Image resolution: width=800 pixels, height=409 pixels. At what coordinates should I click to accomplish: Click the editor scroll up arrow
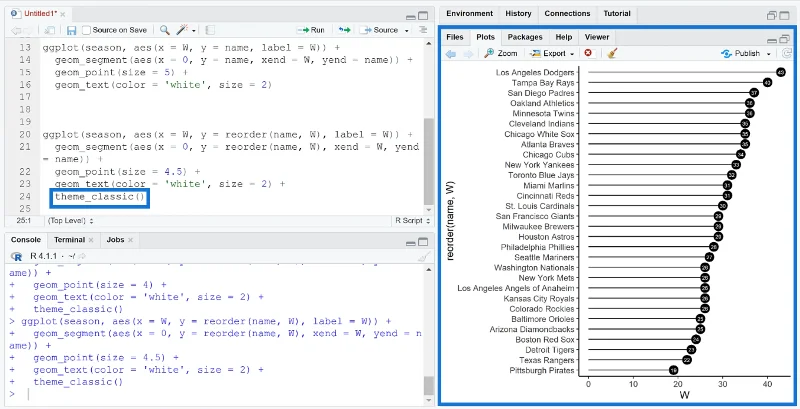(428, 43)
